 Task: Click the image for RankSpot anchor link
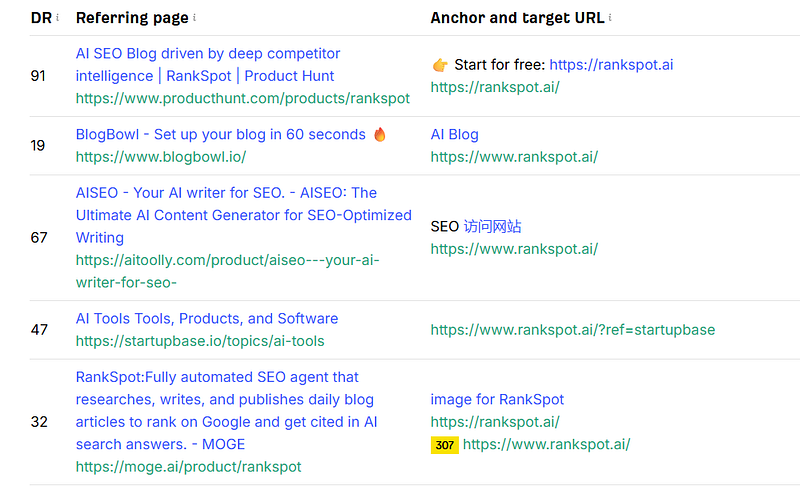497,399
